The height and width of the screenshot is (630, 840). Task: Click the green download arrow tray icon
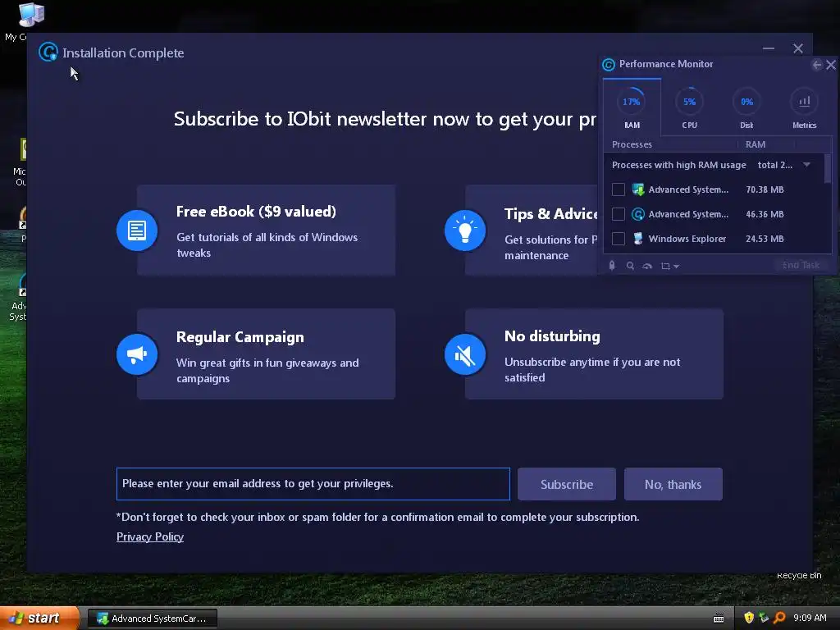click(764, 618)
